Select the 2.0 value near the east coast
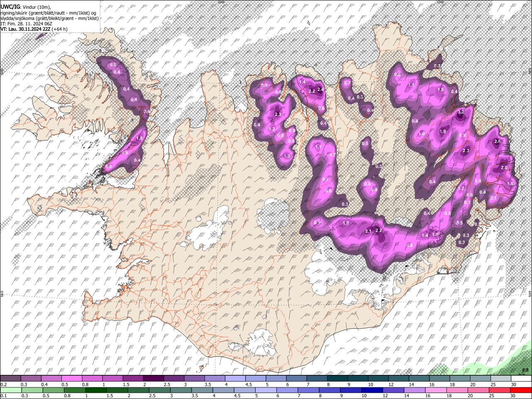The width and height of the screenshot is (532, 399). (x=504, y=167)
